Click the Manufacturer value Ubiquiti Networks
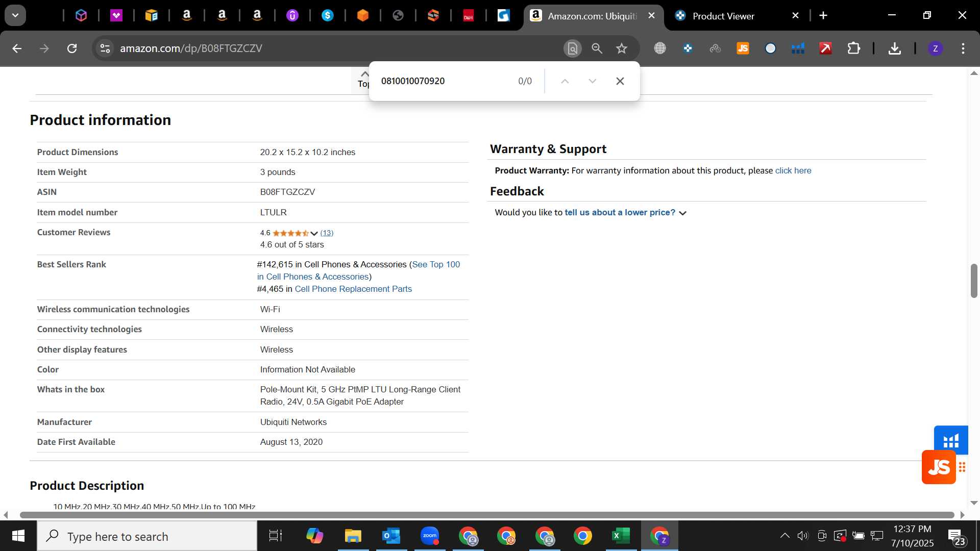This screenshot has width=980, height=551. (293, 422)
